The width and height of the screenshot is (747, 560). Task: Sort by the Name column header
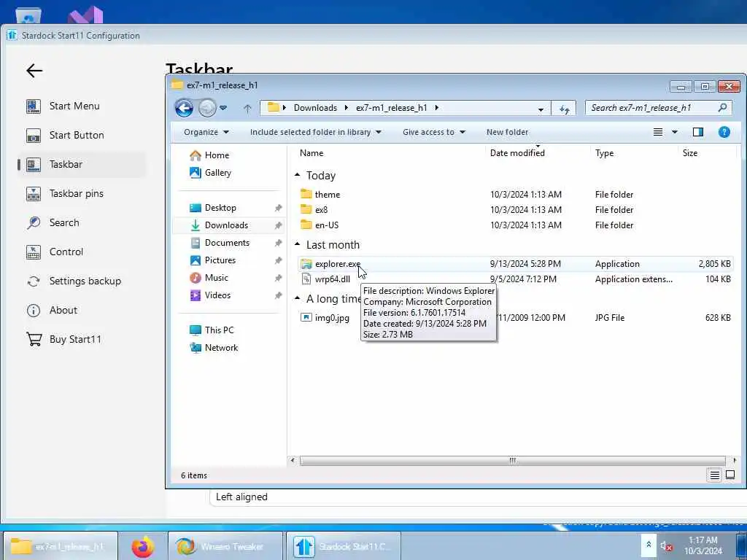[x=311, y=153]
